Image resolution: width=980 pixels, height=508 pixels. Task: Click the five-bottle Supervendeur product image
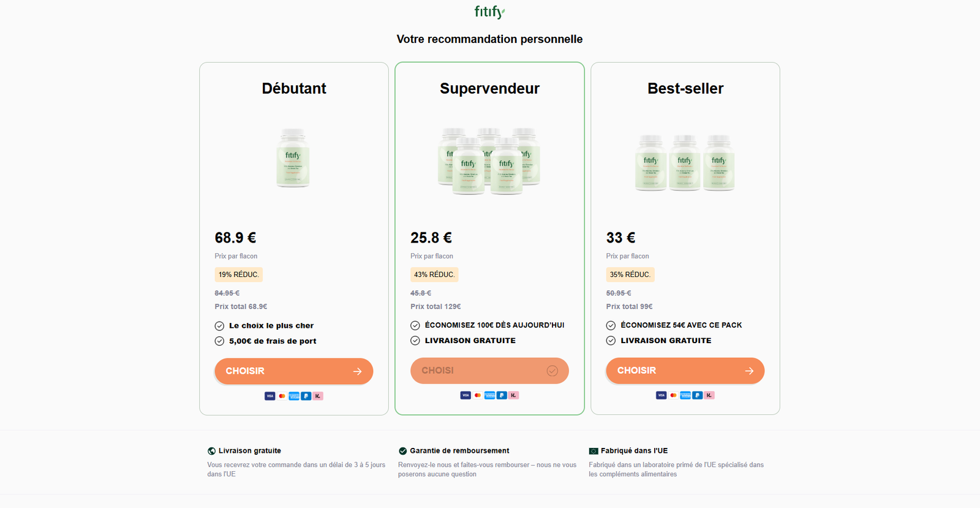click(489, 161)
